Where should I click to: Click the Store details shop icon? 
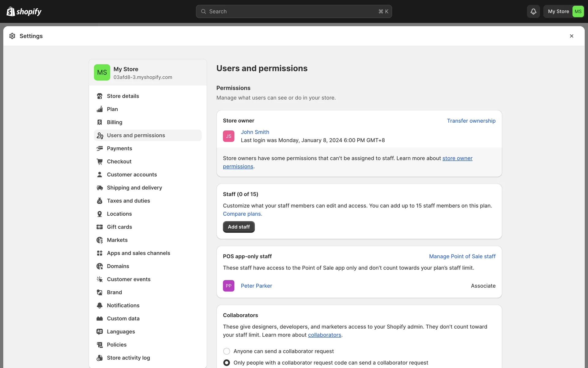tap(100, 96)
